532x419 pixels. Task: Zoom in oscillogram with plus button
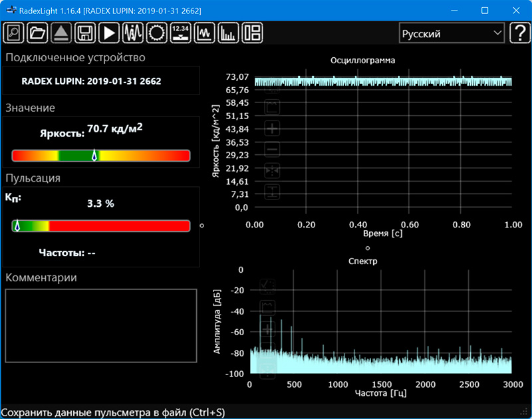[273, 128]
